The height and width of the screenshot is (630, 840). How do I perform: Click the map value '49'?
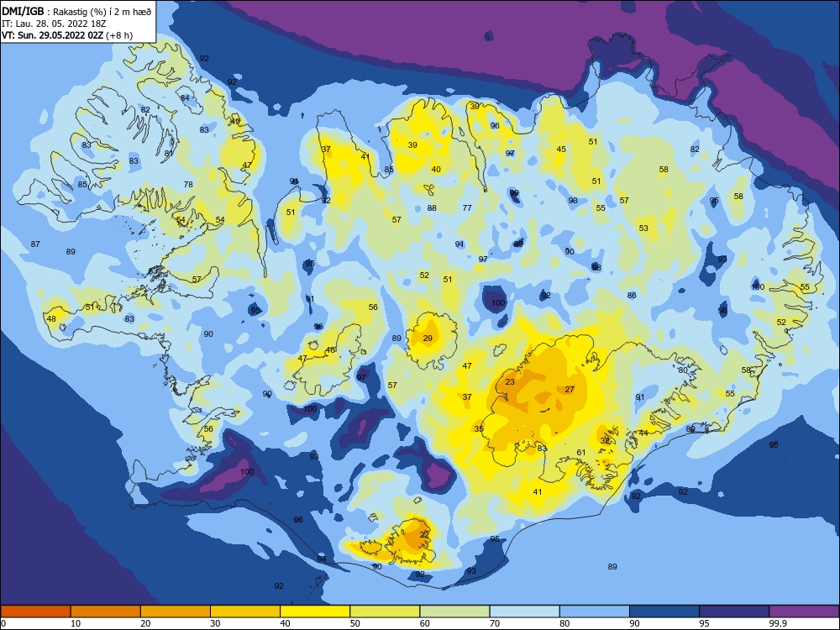pyautogui.click(x=235, y=122)
